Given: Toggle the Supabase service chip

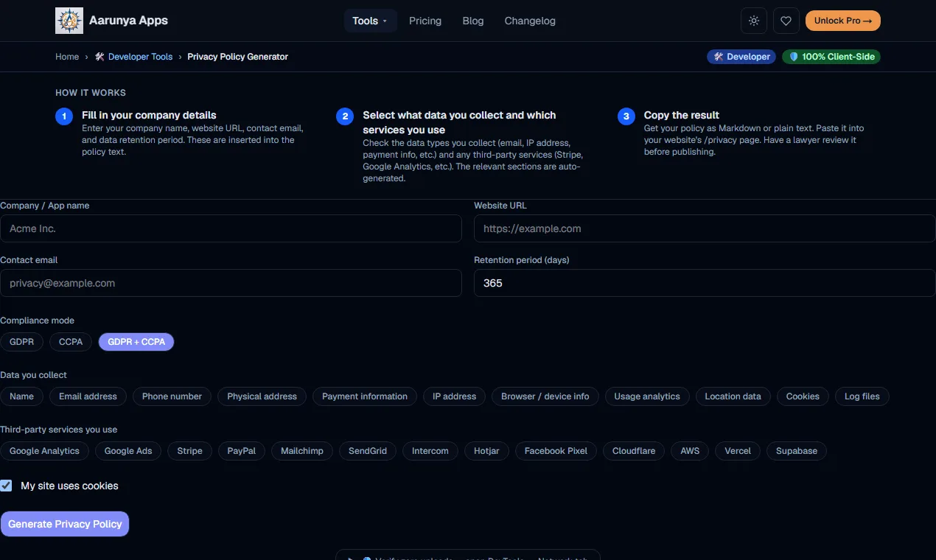Looking at the screenshot, I should click(797, 451).
